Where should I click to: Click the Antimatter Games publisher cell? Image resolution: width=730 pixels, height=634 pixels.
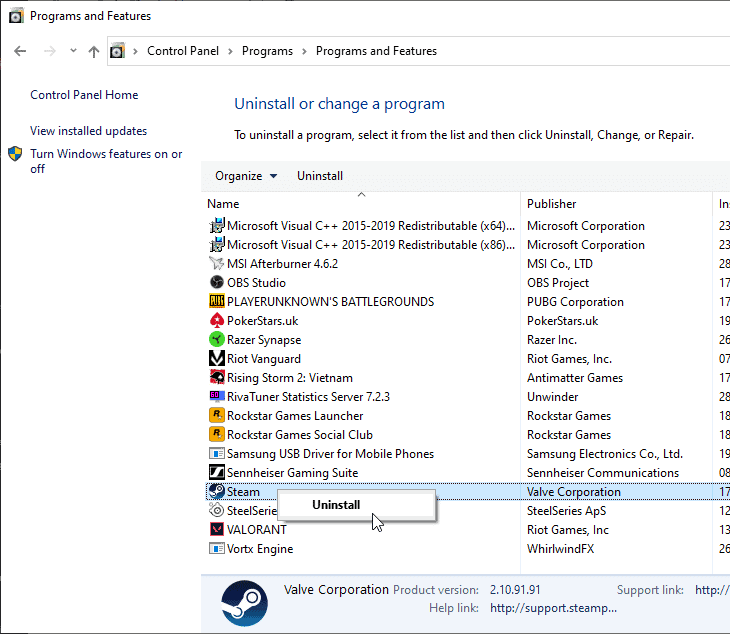pyautogui.click(x=575, y=378)
